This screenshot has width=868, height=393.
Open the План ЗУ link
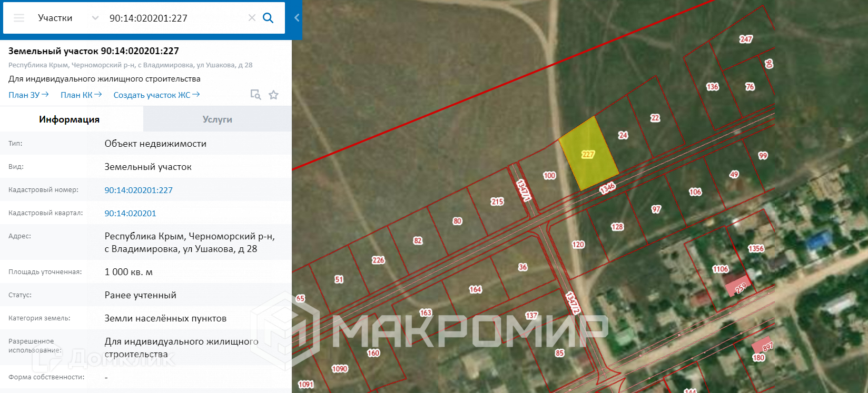point(28,95)
